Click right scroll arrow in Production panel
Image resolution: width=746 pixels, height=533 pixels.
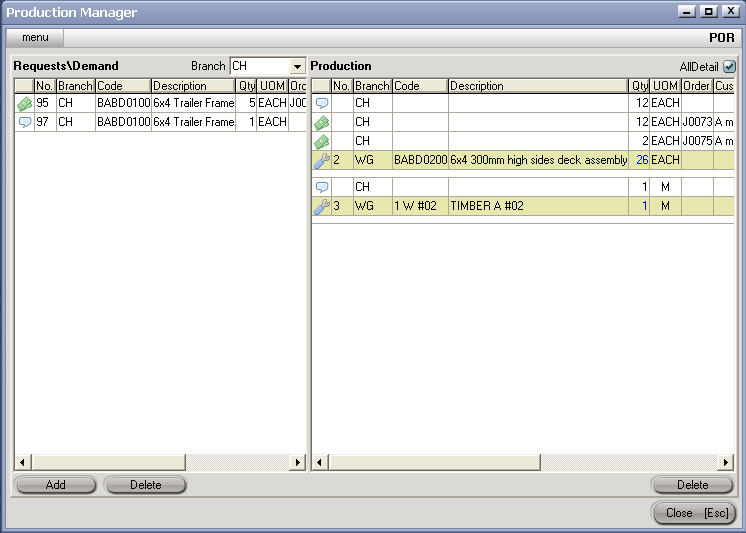(x=726, y=462)
